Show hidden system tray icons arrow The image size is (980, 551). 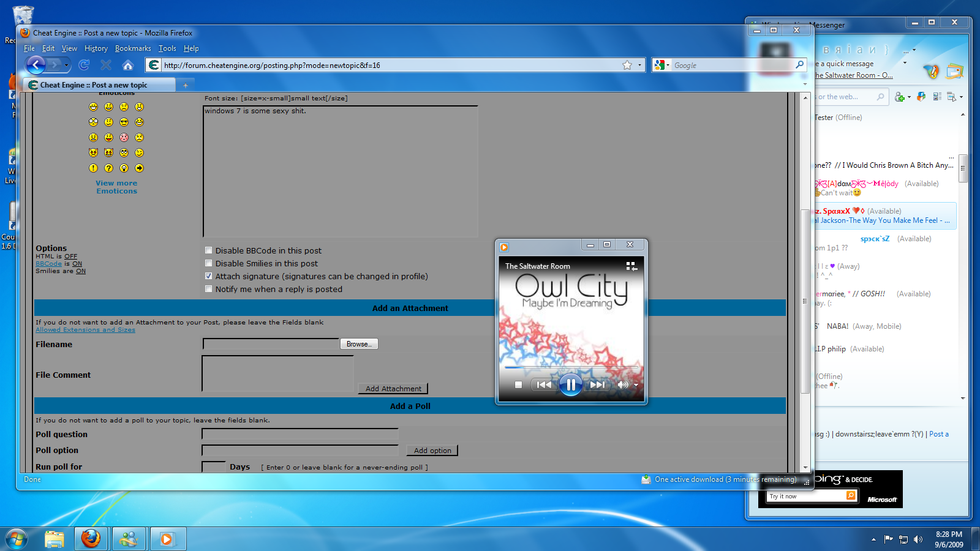(x=873, y=539)
